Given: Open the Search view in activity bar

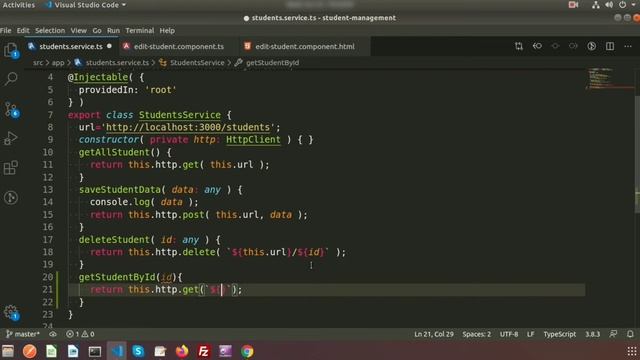Looking at the screenshot, I should [x=11, y=78].
